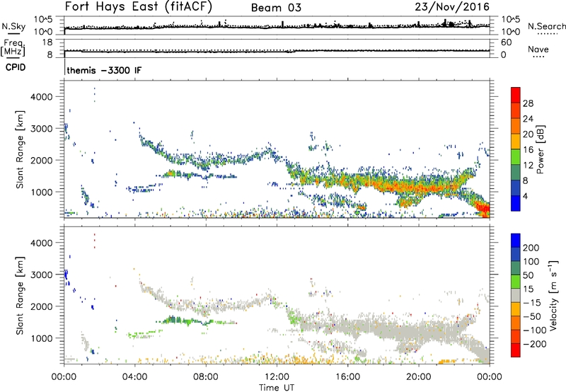The image size is (566, 392).
Task: Click the 'Velocity [m s-1]' colorbar label
Action: click(553, 295)
